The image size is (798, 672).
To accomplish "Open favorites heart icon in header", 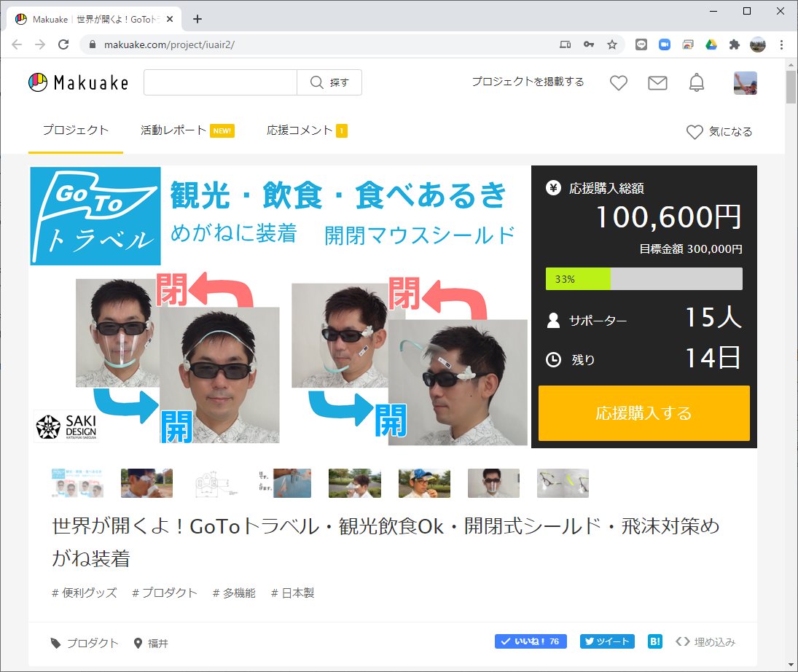I will (x=618, y=82).
